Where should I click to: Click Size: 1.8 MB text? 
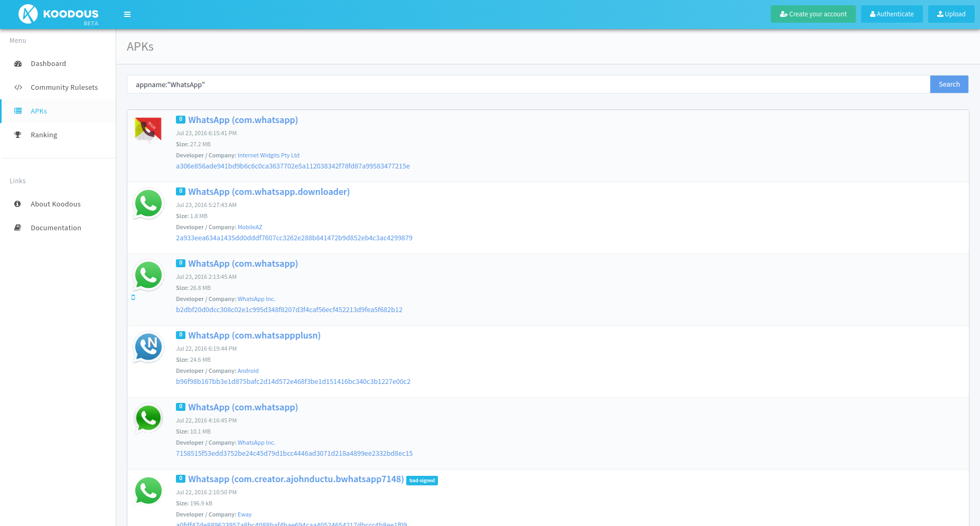(x=192, y=216)
